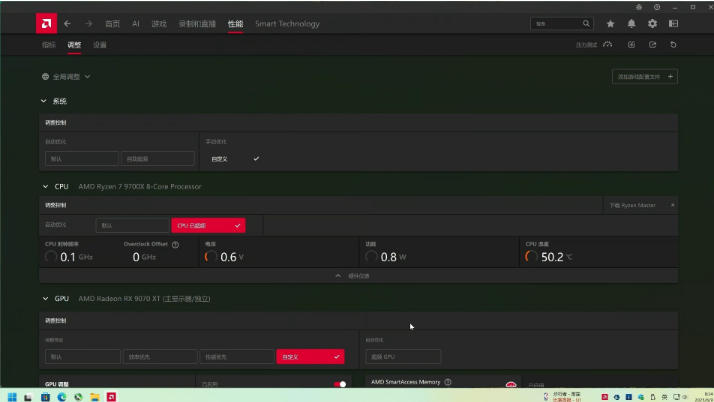Select the default preset in GPU tuning
Viewport: 714px width, 402px height.
click(83, 356)
